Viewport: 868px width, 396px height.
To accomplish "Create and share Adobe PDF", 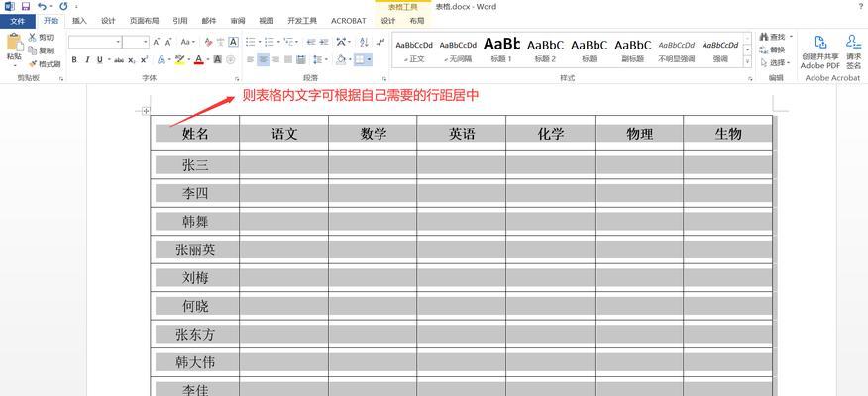I will (819, 52).
